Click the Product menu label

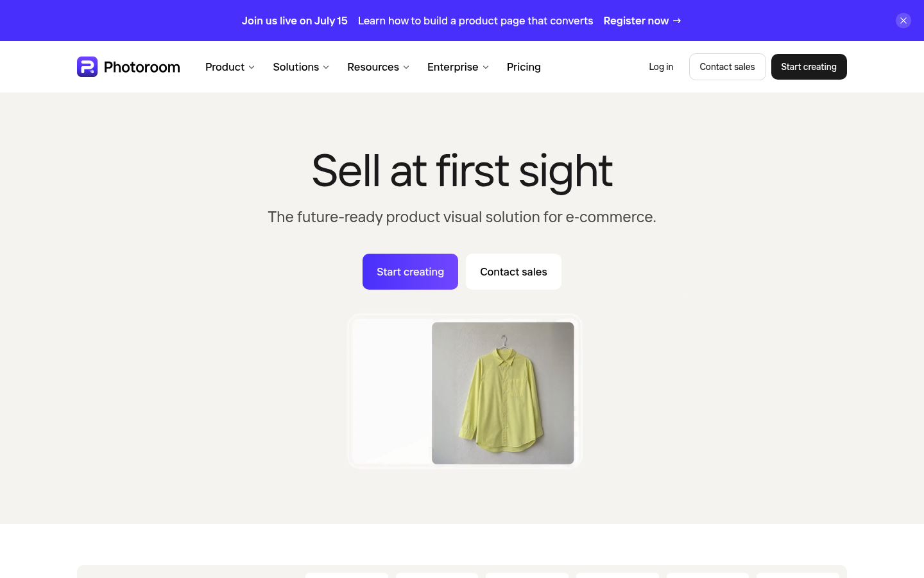[x=225, y=67]
